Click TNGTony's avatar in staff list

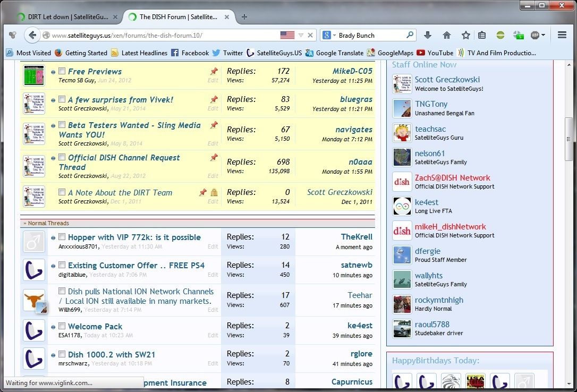(402, 108)
